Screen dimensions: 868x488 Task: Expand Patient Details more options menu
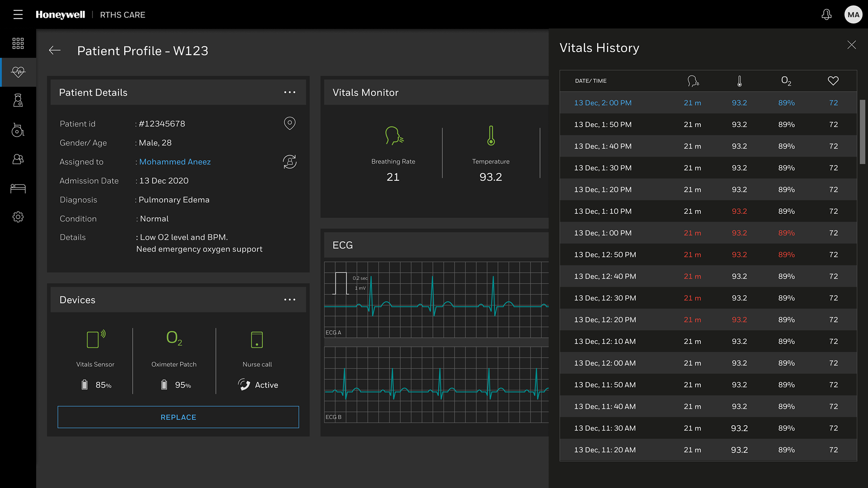[x=290, y=92]
